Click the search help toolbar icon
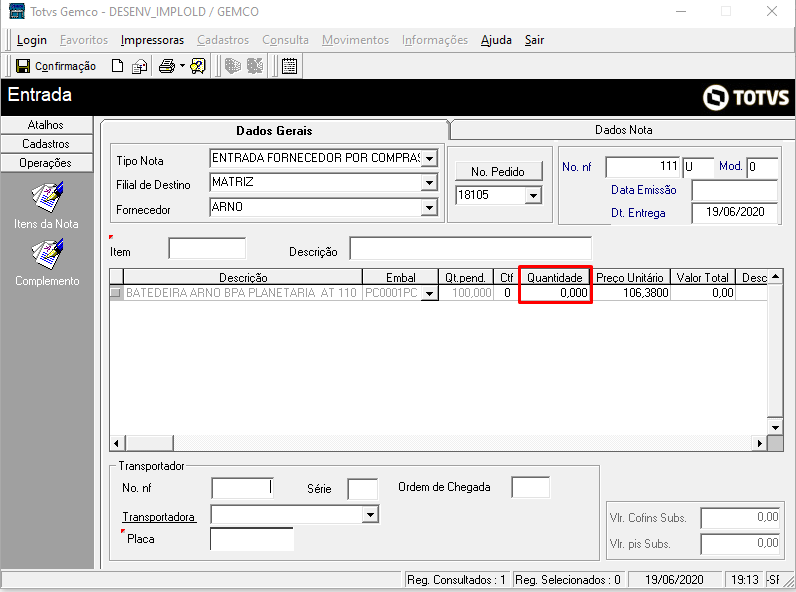This screenshot has height=592, width=796. 198,66
